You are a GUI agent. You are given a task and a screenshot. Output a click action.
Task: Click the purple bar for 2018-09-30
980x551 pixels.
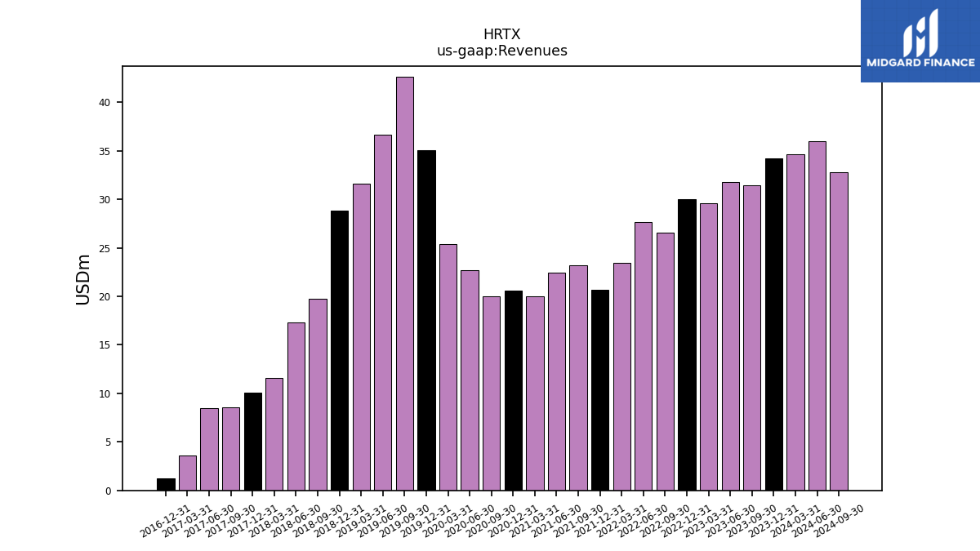click(x=318, y=395)
